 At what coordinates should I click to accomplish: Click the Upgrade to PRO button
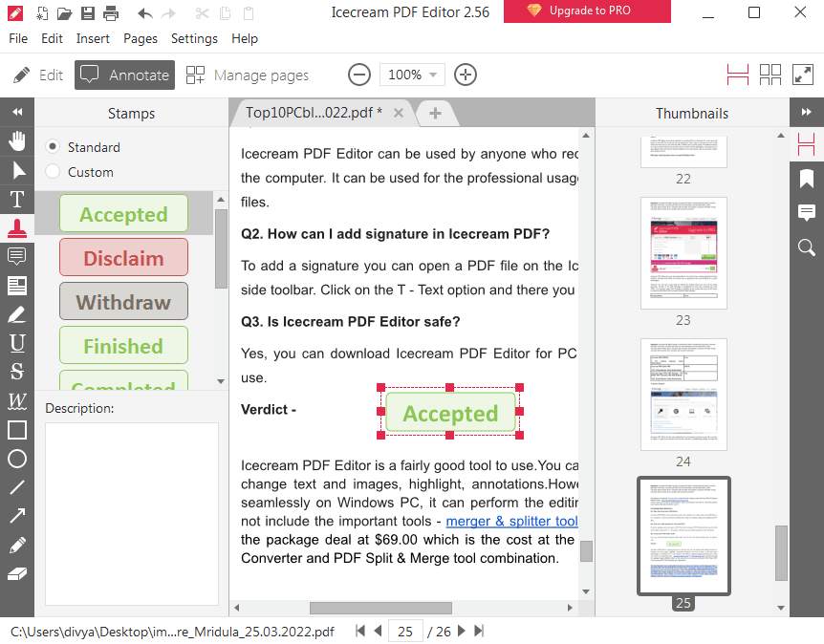[587, 11]
